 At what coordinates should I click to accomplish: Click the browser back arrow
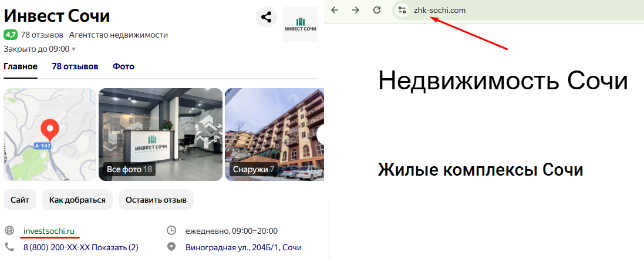pos(335,11)
